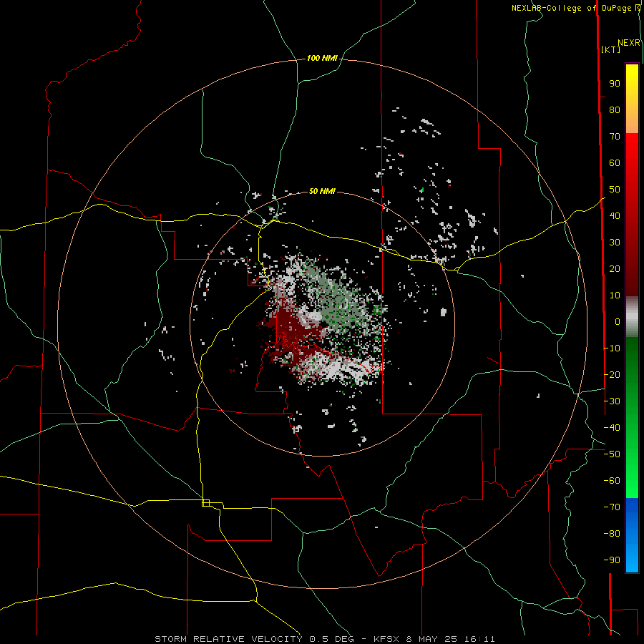Click the -70 knot scale label
Viewport: 644px width, 644px height.
tap(612, 507)
